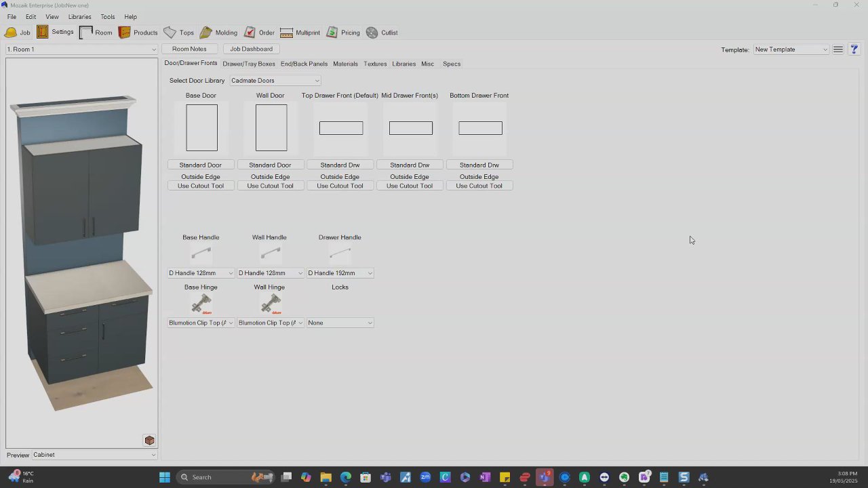
Task: Select the Mid Drawer Front preview thumbnail
Action: click(x=411, y=128)
